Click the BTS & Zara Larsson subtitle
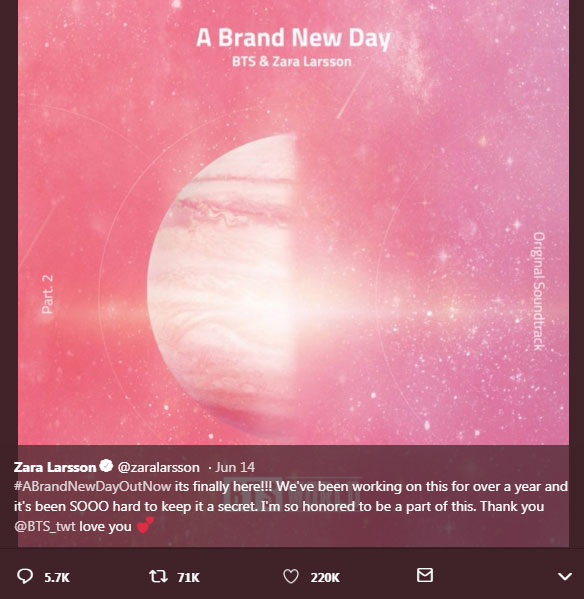Screen dimensions: 584x599 pyautogui.click(x=292, y=62)
